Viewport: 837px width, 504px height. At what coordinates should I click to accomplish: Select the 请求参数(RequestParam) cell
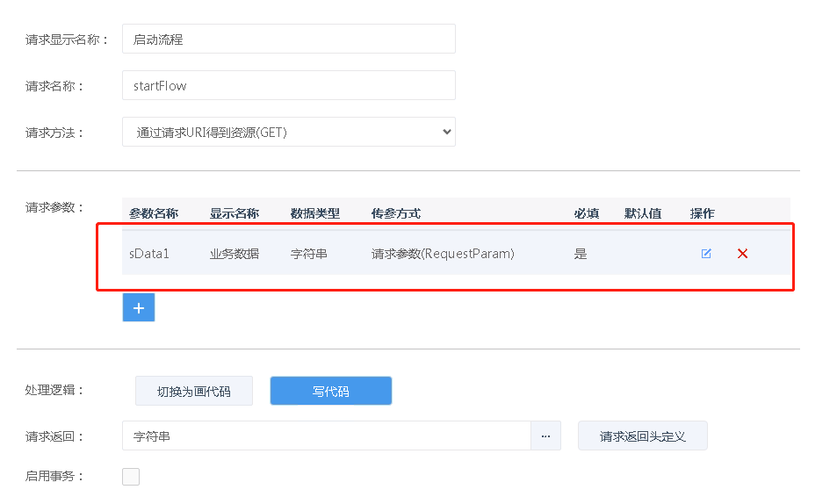(443, 254)
